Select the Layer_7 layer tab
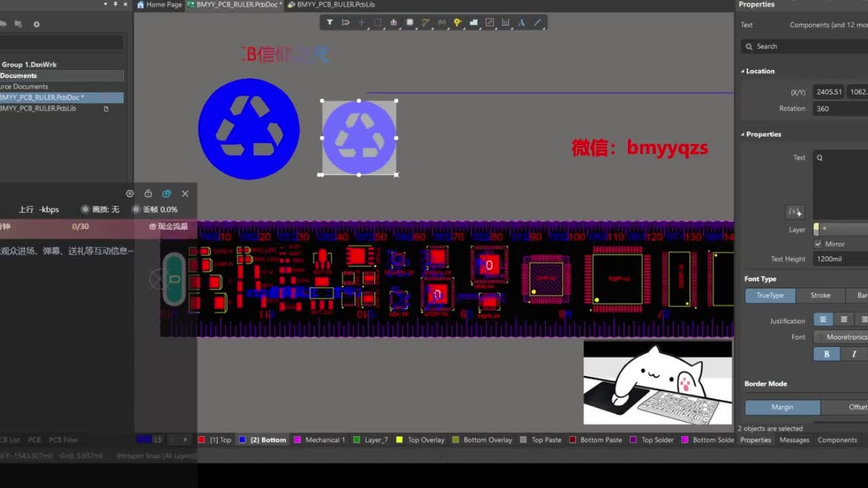Viewport: 868px width, 488px height. click(x=370, y=440)
